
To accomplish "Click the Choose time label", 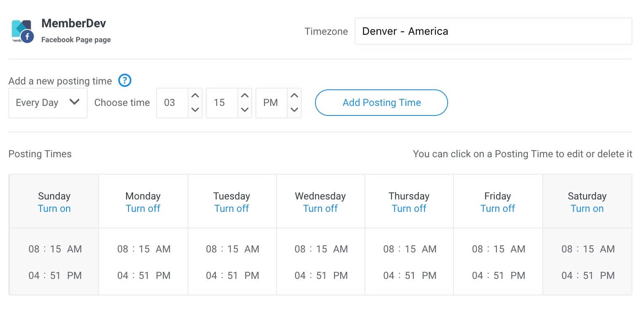I will click(x=122, y=103).
